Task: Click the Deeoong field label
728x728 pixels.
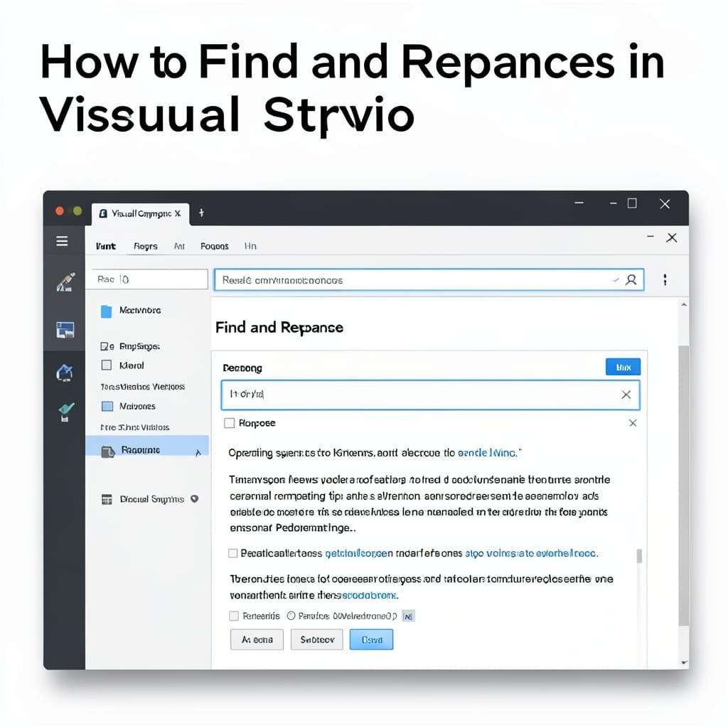Action: coord(242,368)
